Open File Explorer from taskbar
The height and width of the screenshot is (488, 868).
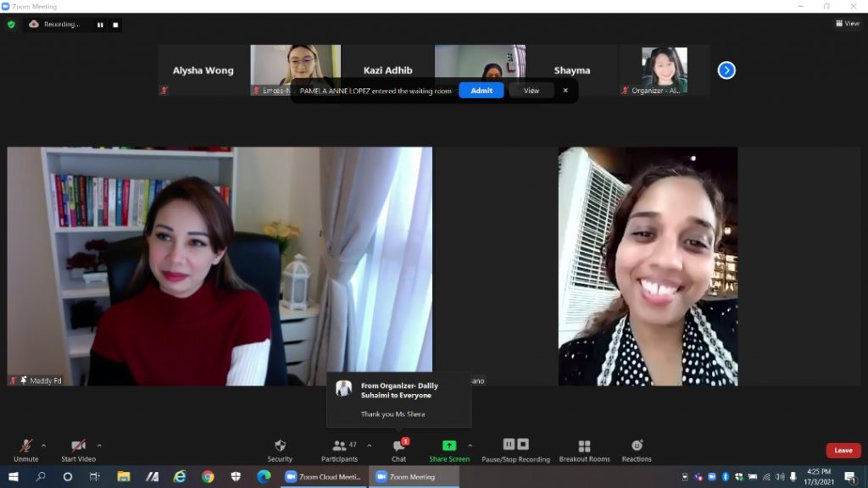point(124,476)
